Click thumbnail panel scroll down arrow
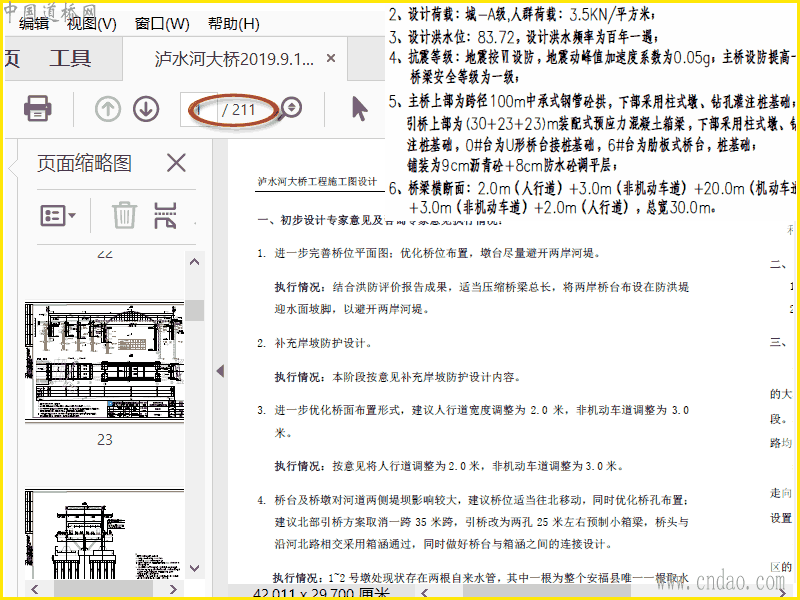The image size is (800, 600). click(194, 568)
